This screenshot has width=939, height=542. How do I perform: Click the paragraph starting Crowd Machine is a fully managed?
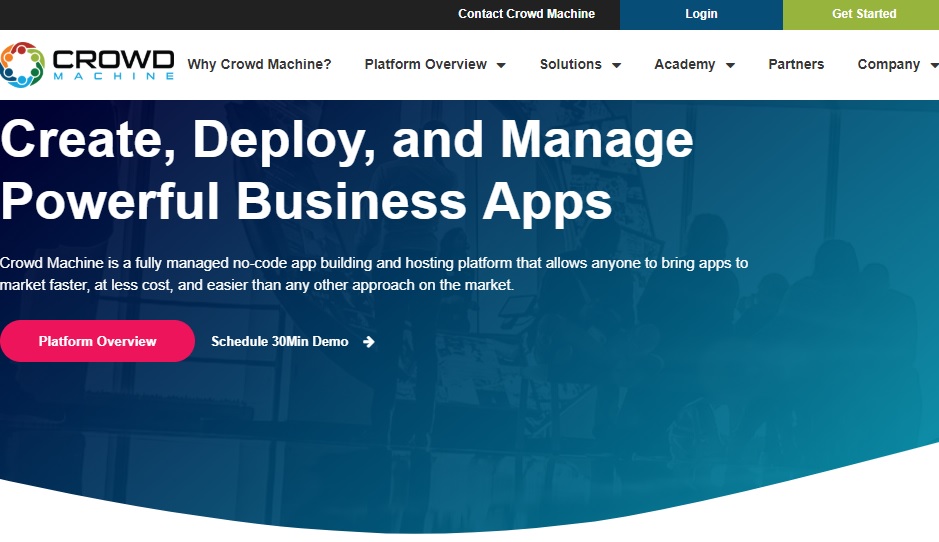point(374,274)
